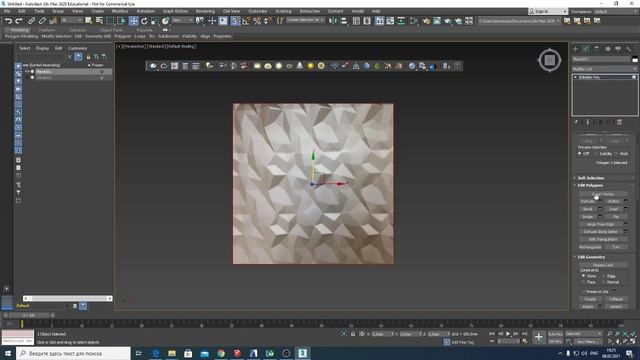Click the Windows search box in taskbar
The width and height of the screenshot is (640, 360).
pyautogui.click(x=73, y=353)
